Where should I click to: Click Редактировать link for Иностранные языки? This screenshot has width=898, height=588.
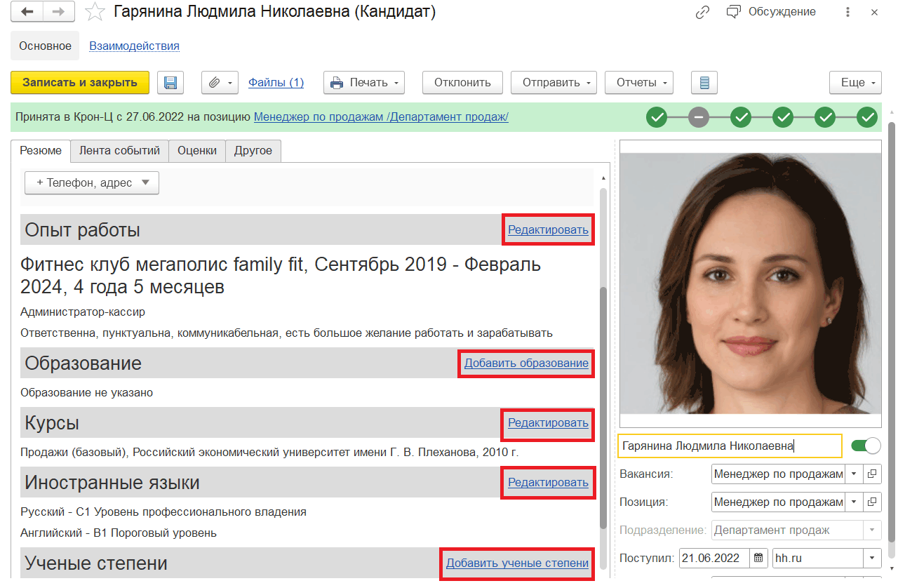click(548, 483)
